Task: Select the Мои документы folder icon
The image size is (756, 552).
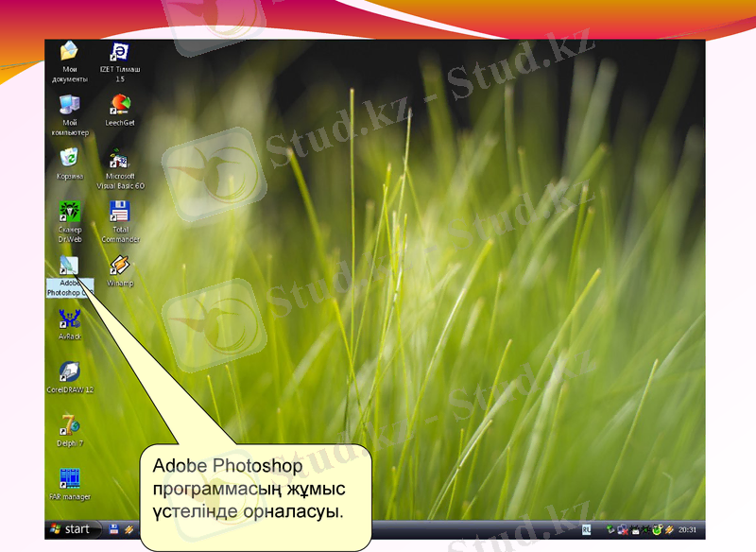Action: point(70,51)
